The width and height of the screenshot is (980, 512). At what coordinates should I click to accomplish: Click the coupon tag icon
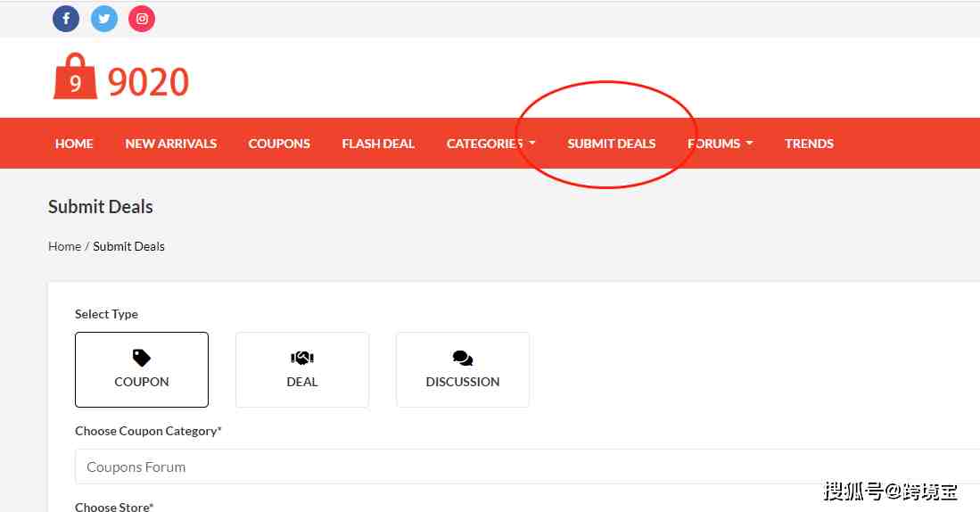pyautogui.click(x=141, y=358)
